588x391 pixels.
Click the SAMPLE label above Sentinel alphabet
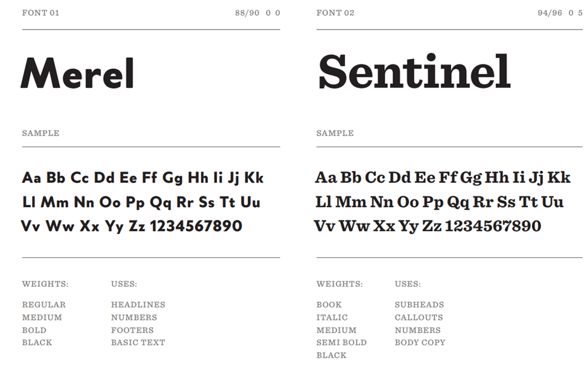tap(335, 133)
